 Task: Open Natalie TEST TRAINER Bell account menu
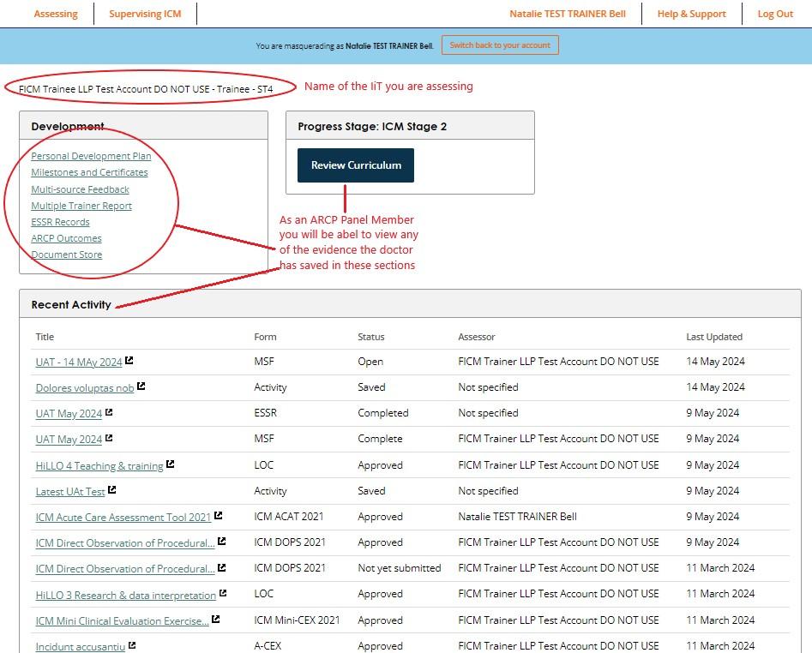[568, 14]
